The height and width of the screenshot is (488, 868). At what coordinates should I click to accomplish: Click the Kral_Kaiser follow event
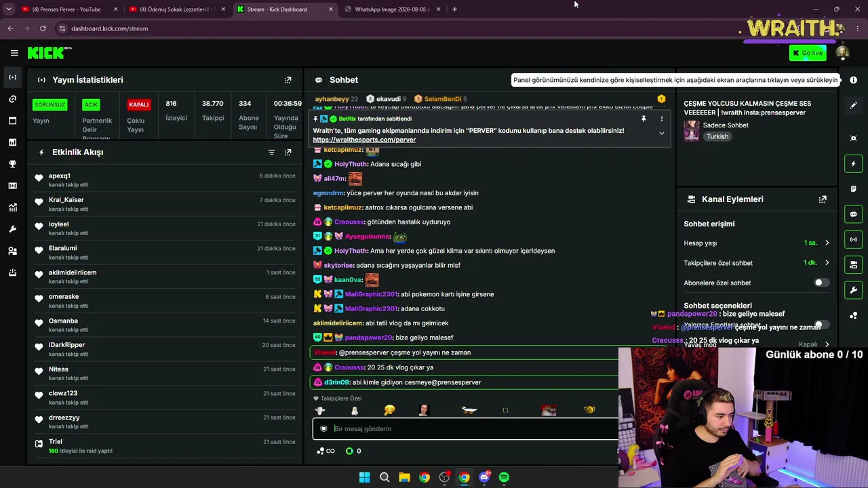click(165, 205)
